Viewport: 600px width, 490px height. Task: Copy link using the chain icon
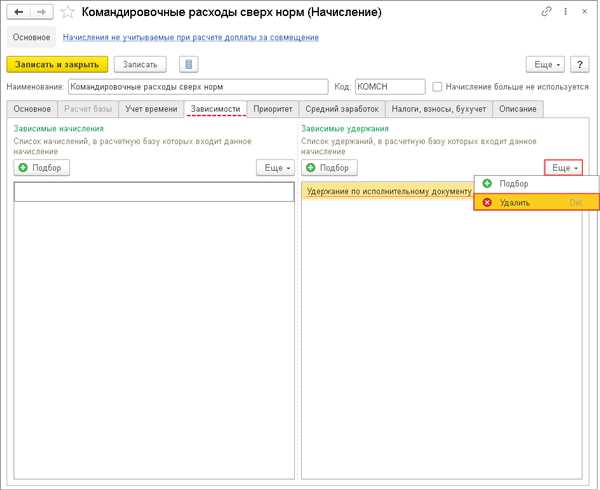point(546,12)
